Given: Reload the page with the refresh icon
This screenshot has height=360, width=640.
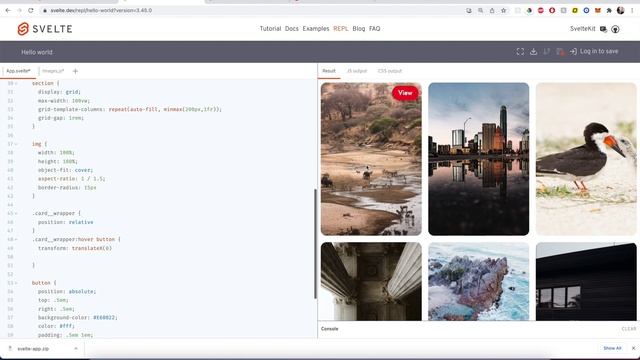Looking at the screenshot, I should [31, 10].
